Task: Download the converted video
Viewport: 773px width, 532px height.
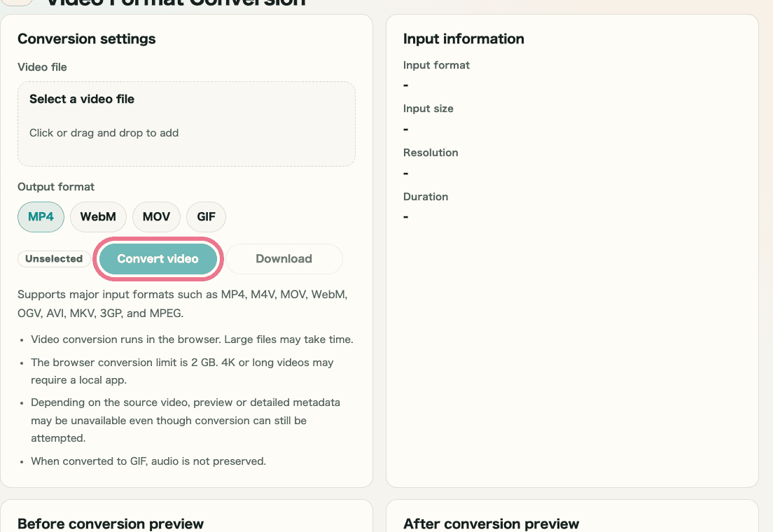Action: (284, 258)
